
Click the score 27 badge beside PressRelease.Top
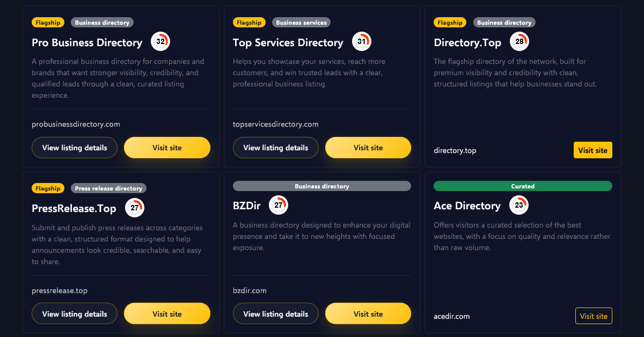point(135,208)
